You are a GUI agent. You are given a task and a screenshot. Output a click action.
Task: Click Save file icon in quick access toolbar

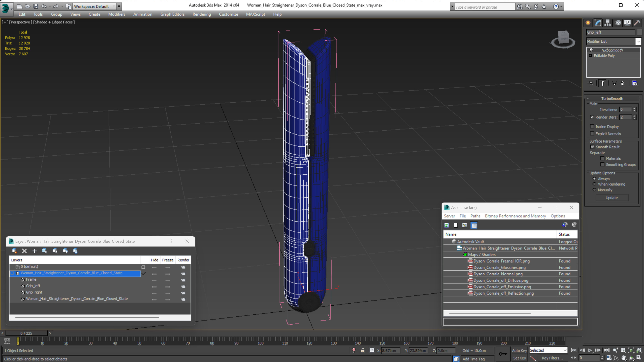tap(36, 6)
